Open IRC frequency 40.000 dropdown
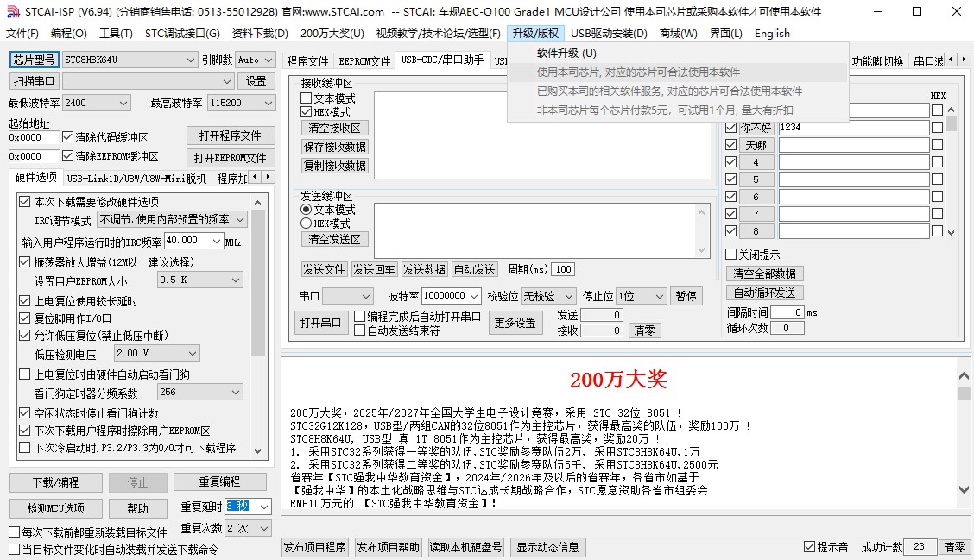The width and height of the screenshot is (974, 560). (216, 241)
